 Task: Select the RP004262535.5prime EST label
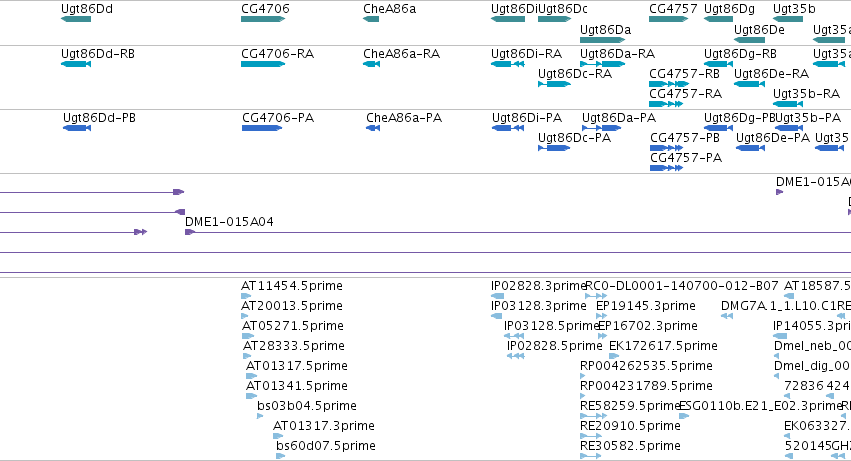click(x=646, y=366)
